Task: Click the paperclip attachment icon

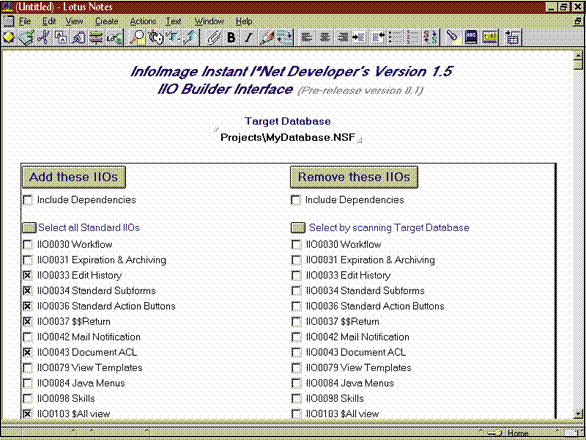Action: coord(213,37)
